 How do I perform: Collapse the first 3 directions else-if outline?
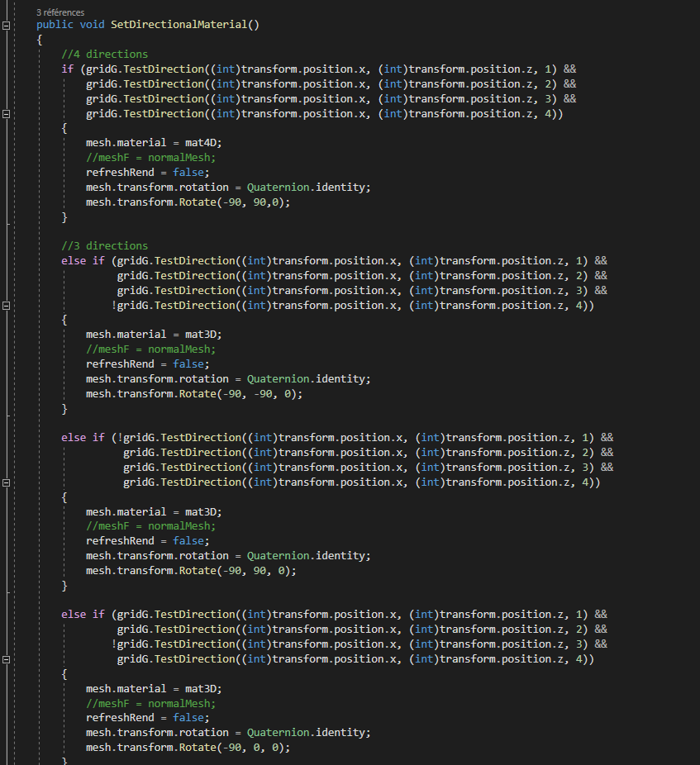(x=7, y=306)
